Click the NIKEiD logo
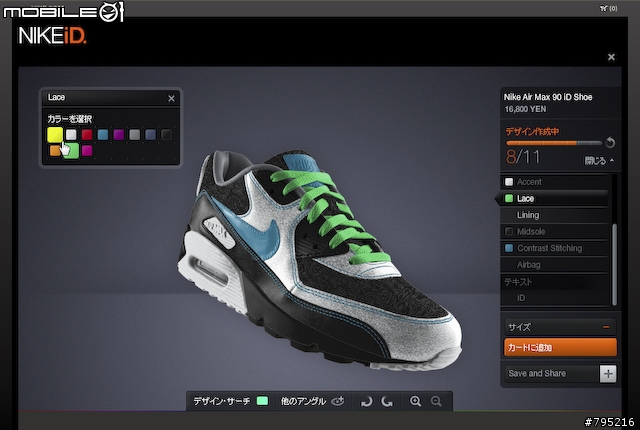This screenshot has height=430, width=640. [52, 35]
